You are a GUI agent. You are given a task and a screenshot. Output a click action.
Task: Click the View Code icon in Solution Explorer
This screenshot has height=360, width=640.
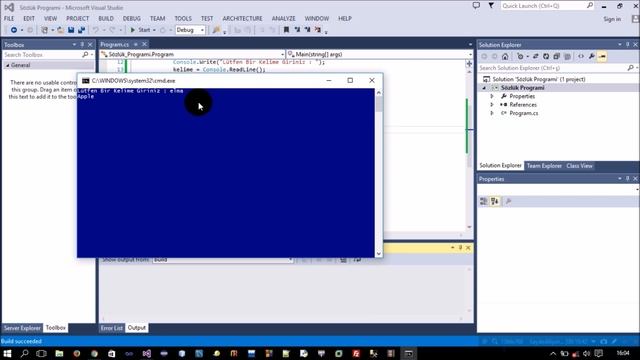tap(581, 56)
